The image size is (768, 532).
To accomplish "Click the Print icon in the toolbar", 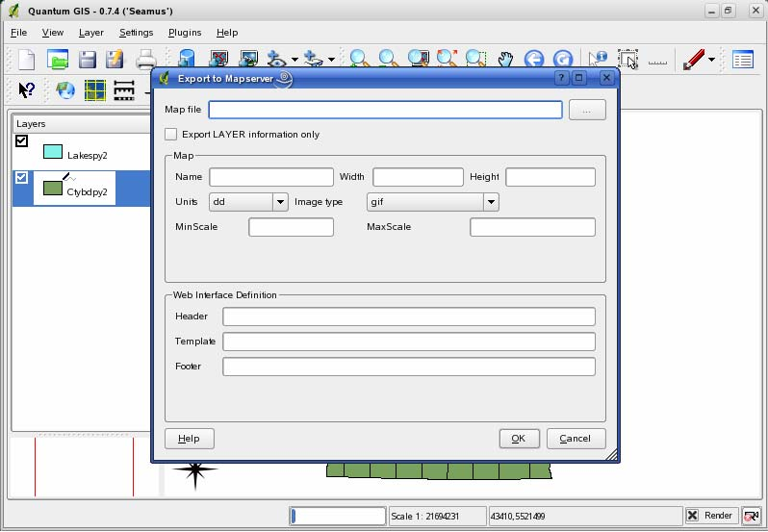I will click(x=146, y=61).
